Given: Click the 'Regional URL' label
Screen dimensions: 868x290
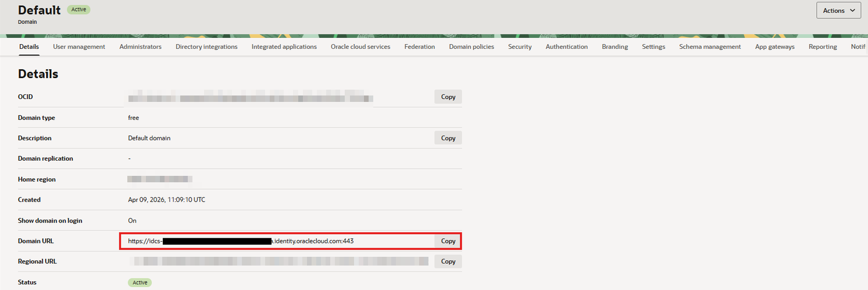Looking at the screenshot, I should click(x=38, y=261).
